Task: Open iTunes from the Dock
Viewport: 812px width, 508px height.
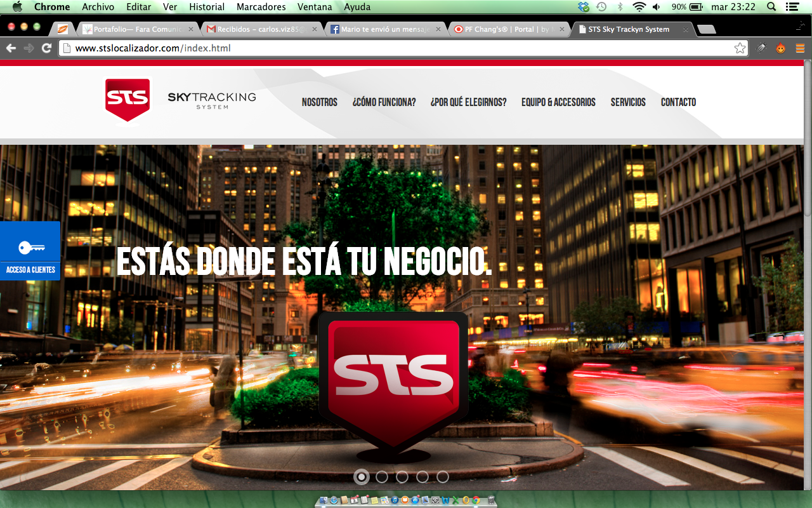Action: 395,500
